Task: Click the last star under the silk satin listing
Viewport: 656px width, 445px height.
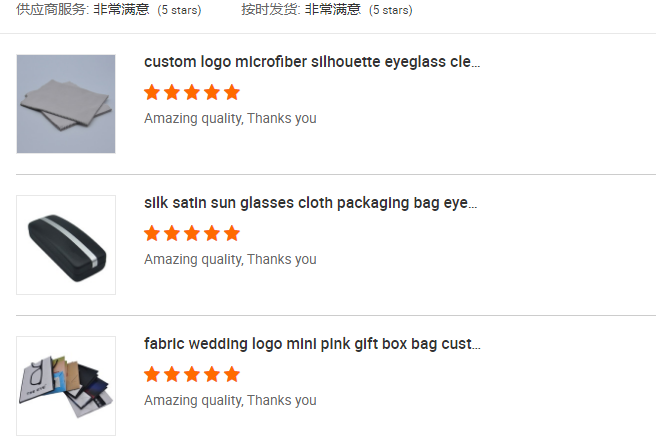Action: [x=232, y=233]
